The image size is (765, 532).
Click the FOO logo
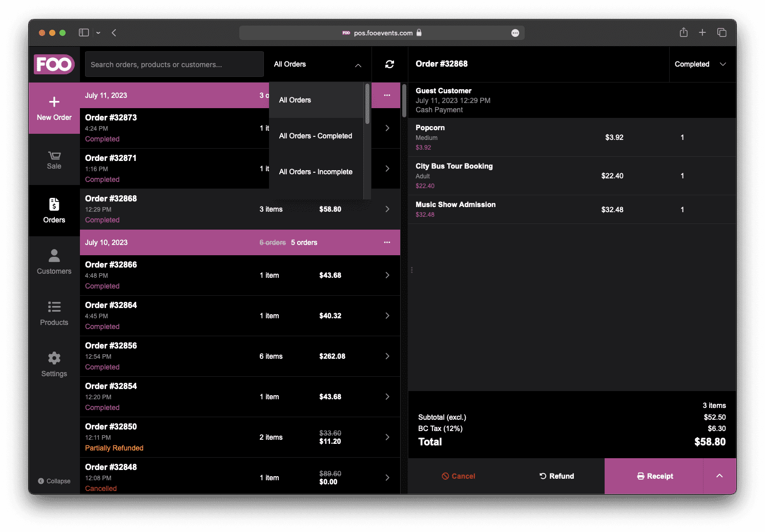click(54, 64)
